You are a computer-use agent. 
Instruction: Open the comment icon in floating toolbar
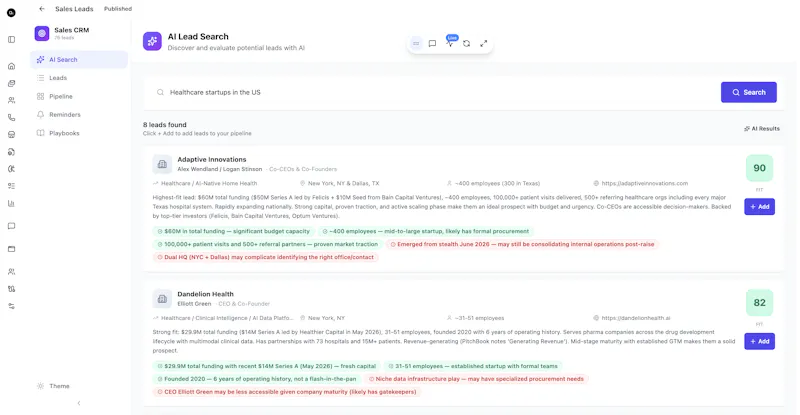[x=432, y=44]
